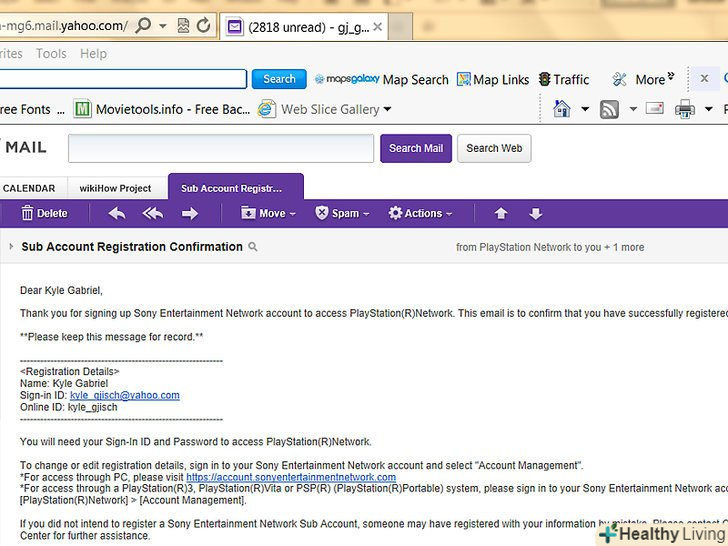Click the browser Home icon
This screenshot has height=546, width=728.
click(x=562, y=109)
